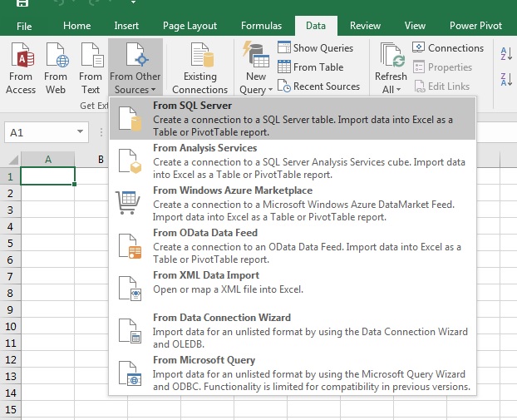Select column B header

click(x=101, y=160)
